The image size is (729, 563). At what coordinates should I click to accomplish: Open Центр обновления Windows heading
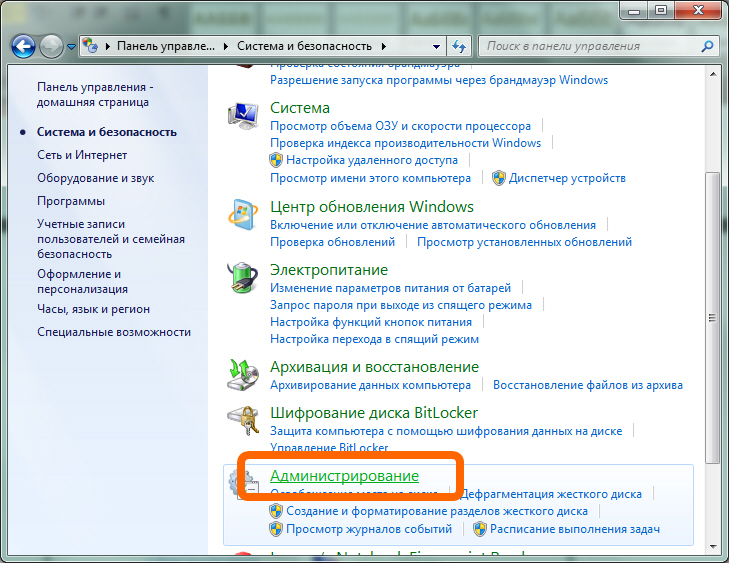click(372, 207)
